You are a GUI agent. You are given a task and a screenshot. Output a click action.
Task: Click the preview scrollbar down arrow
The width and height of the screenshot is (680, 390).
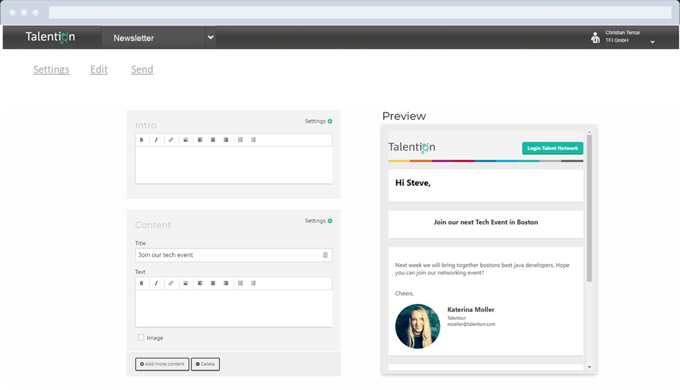click(x=589, y=367)
